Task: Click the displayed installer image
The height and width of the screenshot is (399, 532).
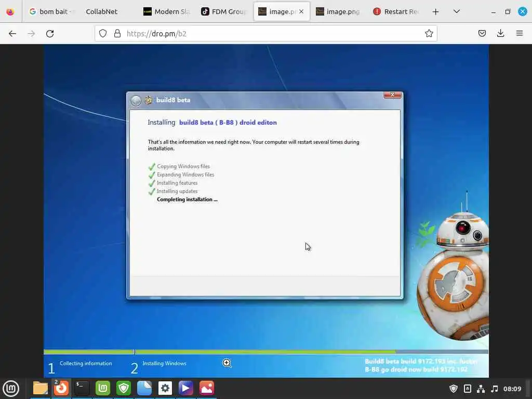Action: pyautogui.click(x=266, y=211)
